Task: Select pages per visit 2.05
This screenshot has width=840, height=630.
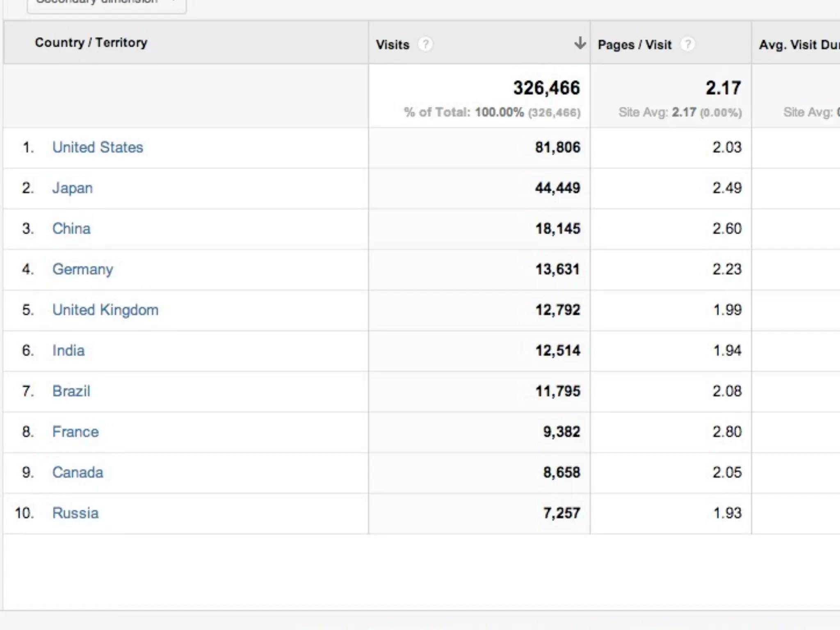Action: (x=727, y=472)
